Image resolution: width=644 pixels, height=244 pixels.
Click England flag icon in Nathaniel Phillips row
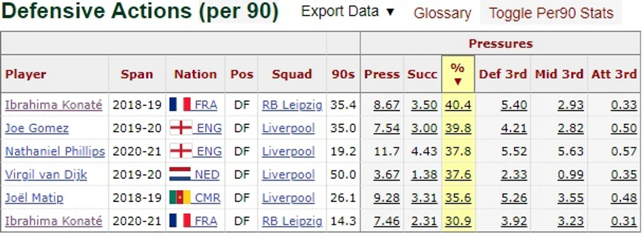[x=181, y=151]
